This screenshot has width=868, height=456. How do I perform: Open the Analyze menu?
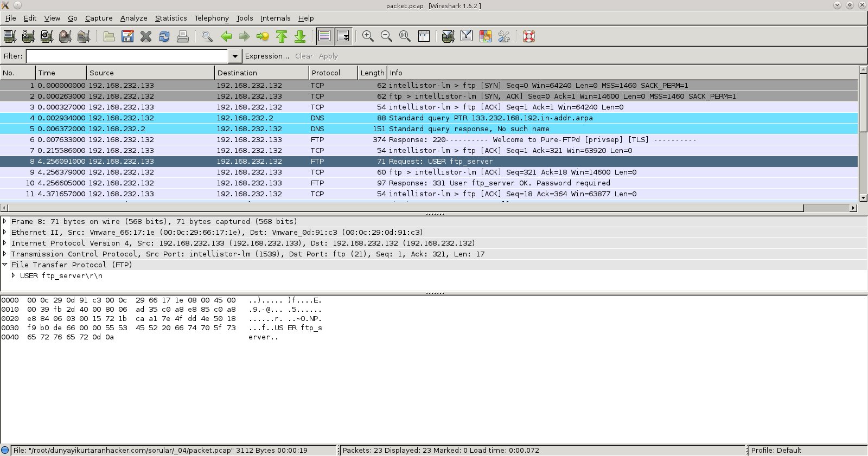coord(133,18)
